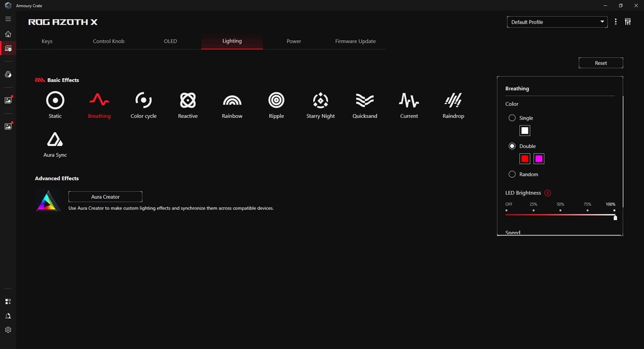
Task: Click the Basic Effects heading
Action: 63,80
